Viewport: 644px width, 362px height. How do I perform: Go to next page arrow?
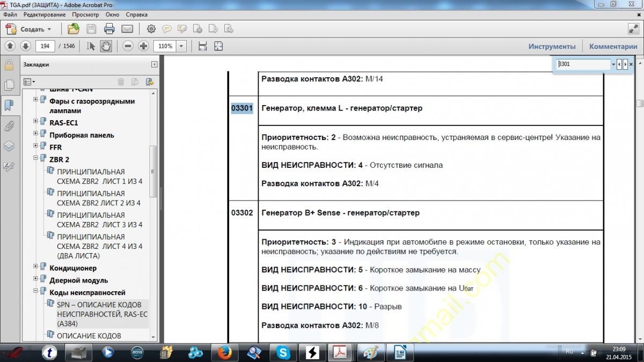pyautogui.click(x=25, y=46)
